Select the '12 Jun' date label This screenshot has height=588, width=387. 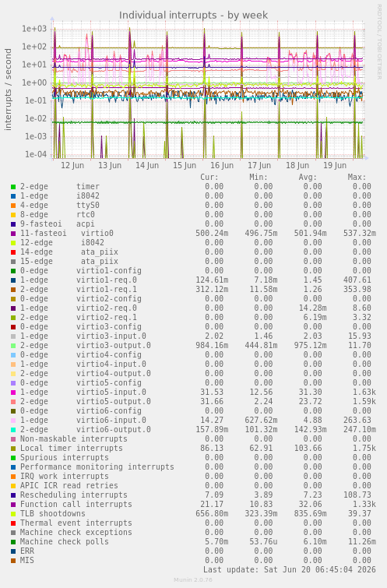[x=72, y=165]
